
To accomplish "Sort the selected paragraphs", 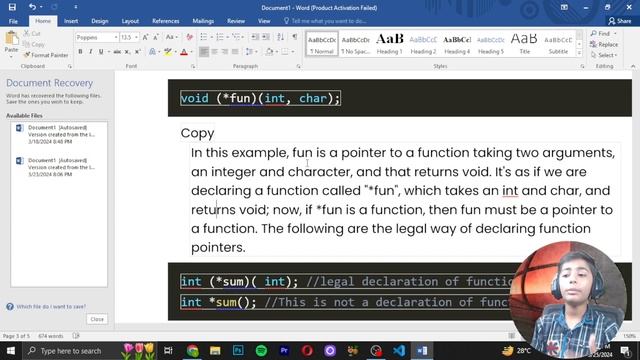I will click(280, 37).
